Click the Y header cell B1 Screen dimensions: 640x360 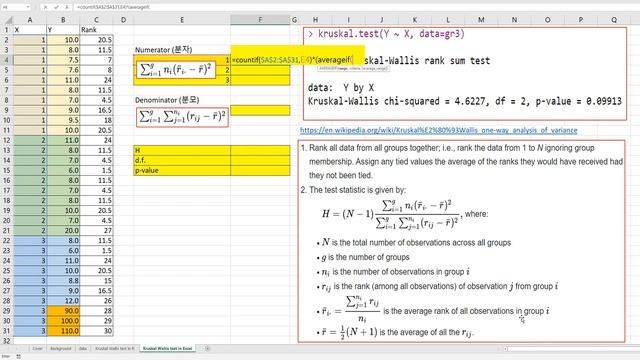[x=63, y=30]
